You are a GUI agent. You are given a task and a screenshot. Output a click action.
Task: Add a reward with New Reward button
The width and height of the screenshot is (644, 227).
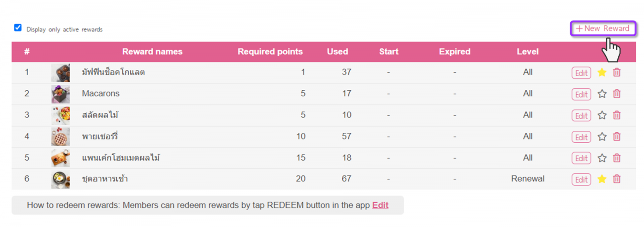tap(603, 29)
